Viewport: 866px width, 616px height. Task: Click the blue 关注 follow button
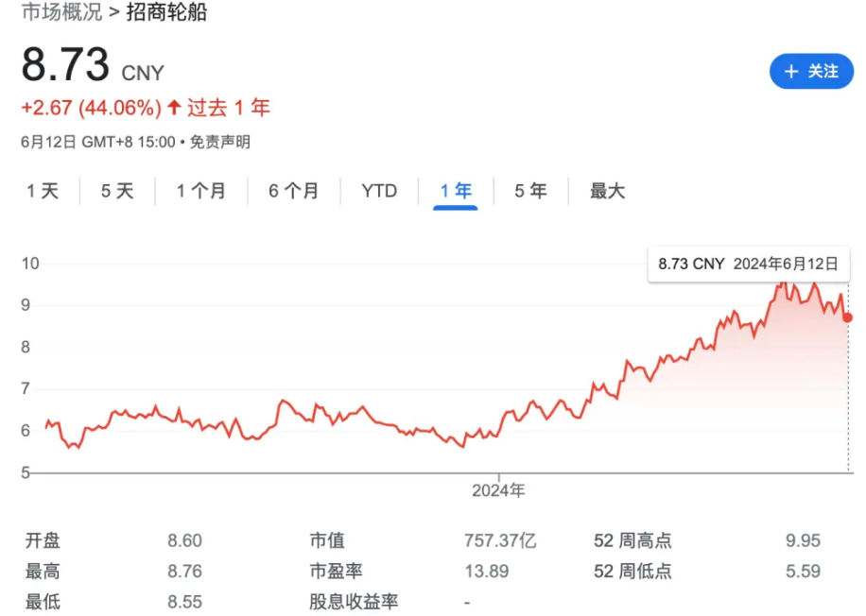point(811,71)
